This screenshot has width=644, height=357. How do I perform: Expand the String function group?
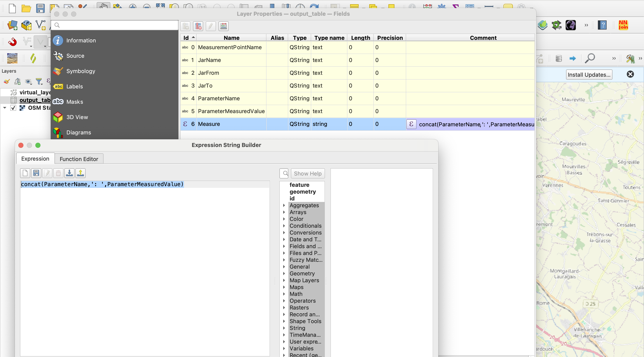click(284, 328)
